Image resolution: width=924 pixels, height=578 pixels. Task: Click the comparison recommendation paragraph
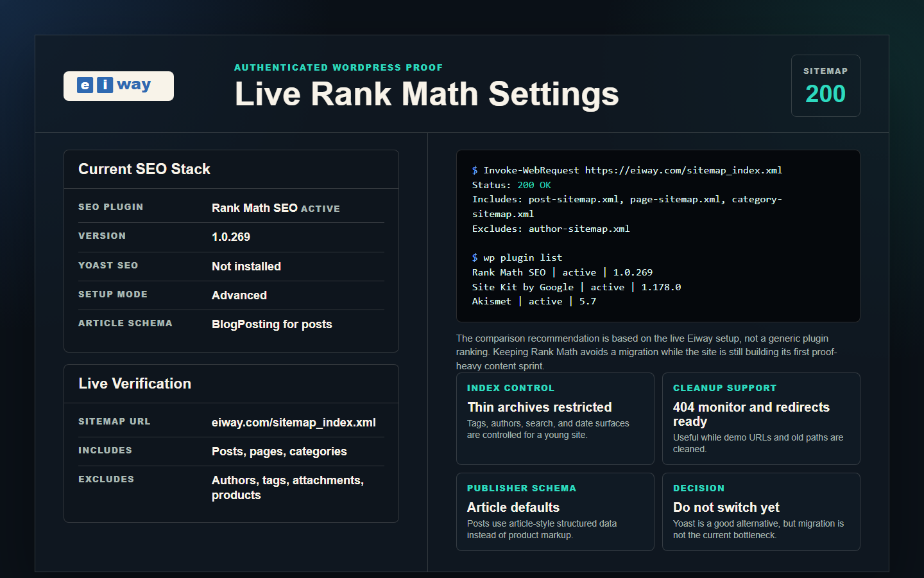[648, 352]
